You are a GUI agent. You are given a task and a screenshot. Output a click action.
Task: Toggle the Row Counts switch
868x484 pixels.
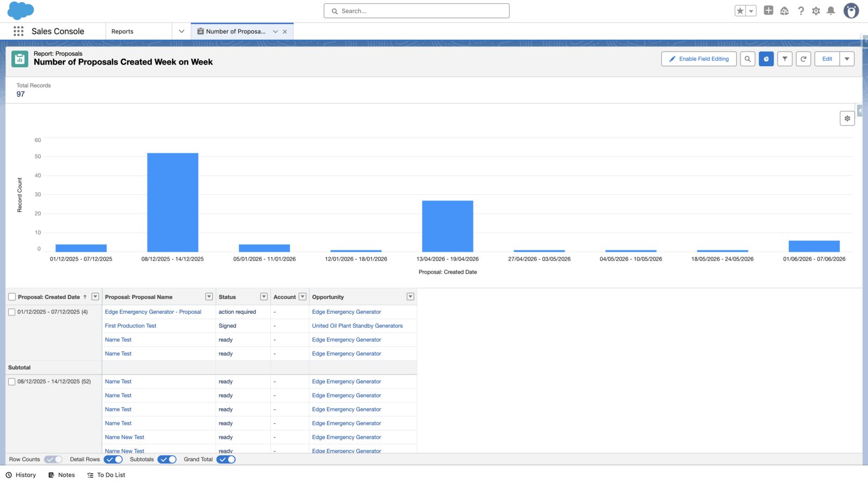click(x=53, y=460)
